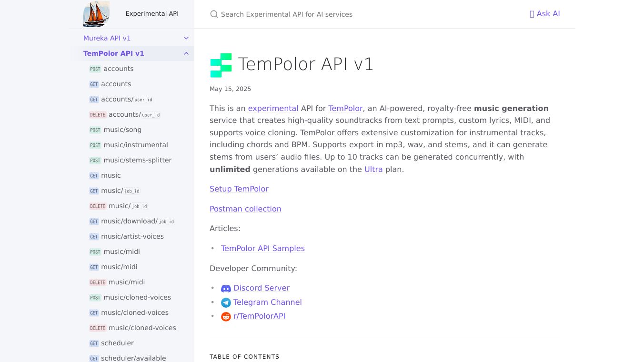Screen dimensions: 644x362
Task: Open the Ask AI assistant
Action: (x=544, y=14)
